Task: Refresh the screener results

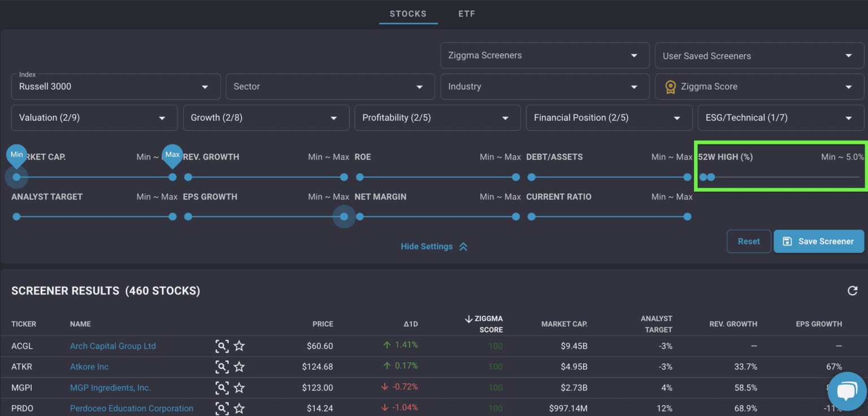Action: click(853, 290)
